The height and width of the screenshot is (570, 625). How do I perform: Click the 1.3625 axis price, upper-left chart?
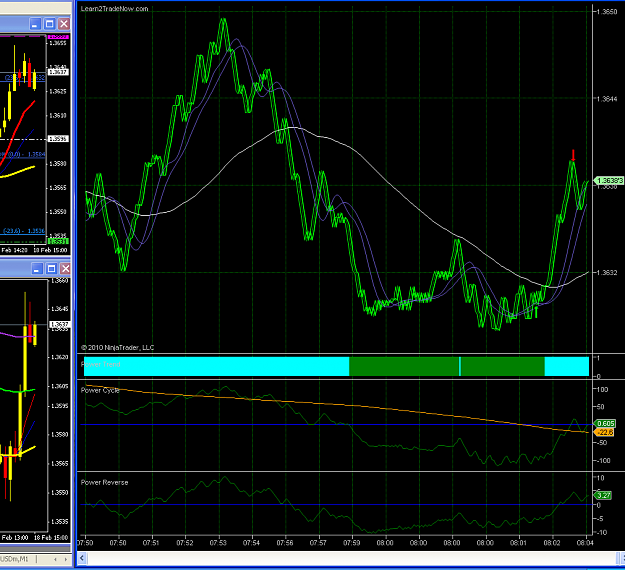click(58, 91)
